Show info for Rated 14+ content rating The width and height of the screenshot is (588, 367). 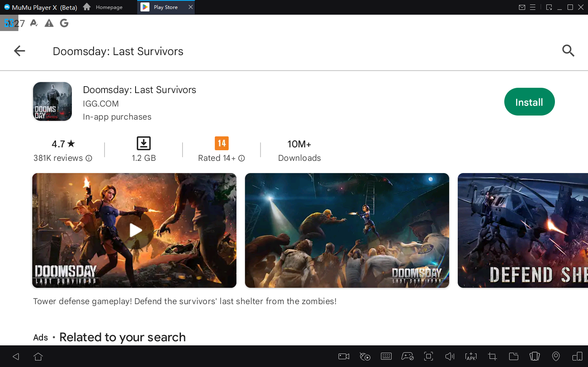click(x=241, y=158)
